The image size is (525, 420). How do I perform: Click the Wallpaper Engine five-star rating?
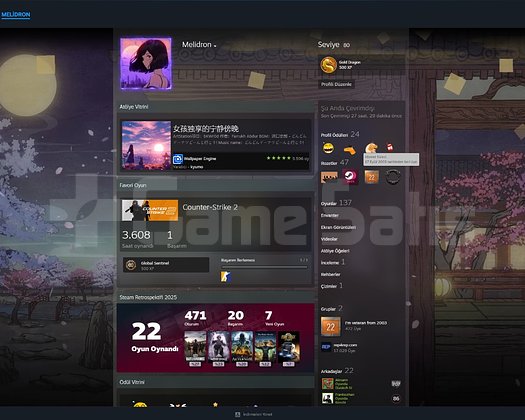click(x=279, y=158)
